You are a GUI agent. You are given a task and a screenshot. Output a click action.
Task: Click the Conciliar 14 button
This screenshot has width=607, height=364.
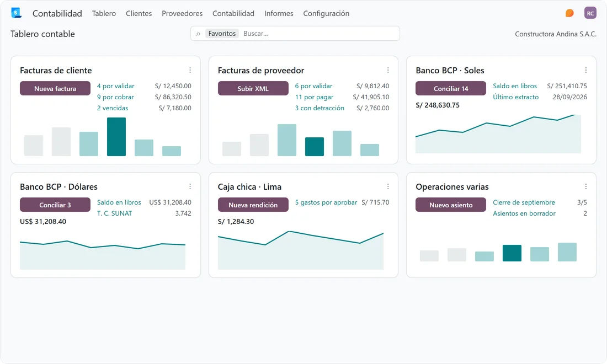451,88
